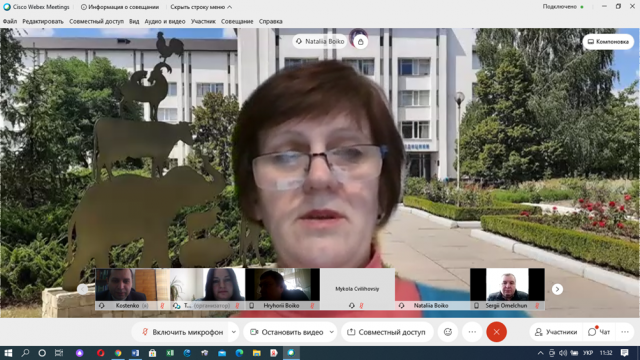Open the Совместный доступ menu
This screenshot has width=640, height=360.
96,21
